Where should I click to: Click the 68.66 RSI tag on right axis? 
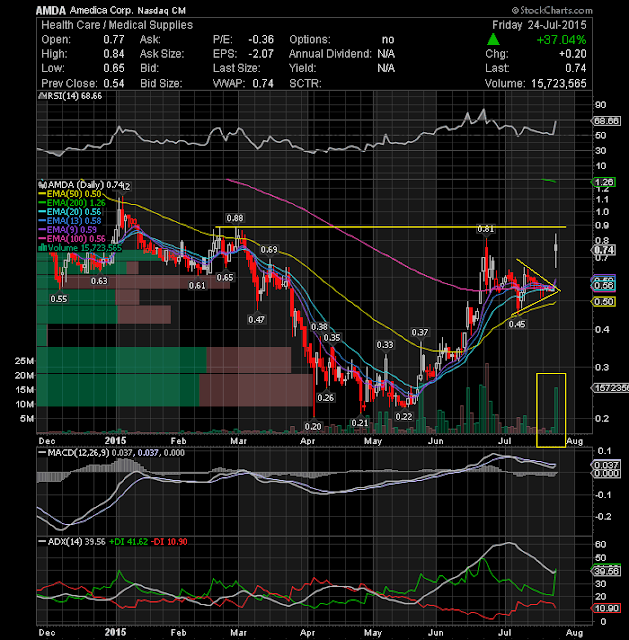[607, 121]
